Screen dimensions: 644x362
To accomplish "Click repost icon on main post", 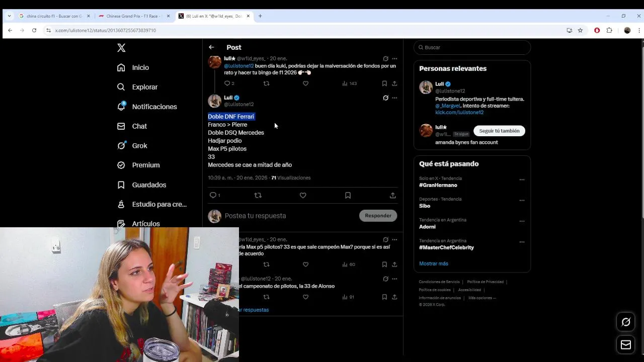I will [x=258, y=195].
